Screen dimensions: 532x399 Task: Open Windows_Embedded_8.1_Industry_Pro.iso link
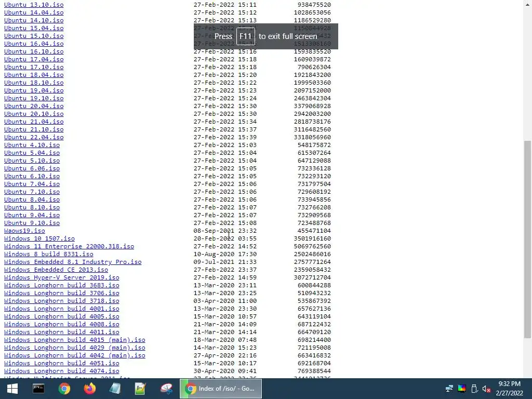(x=73, y=262)
